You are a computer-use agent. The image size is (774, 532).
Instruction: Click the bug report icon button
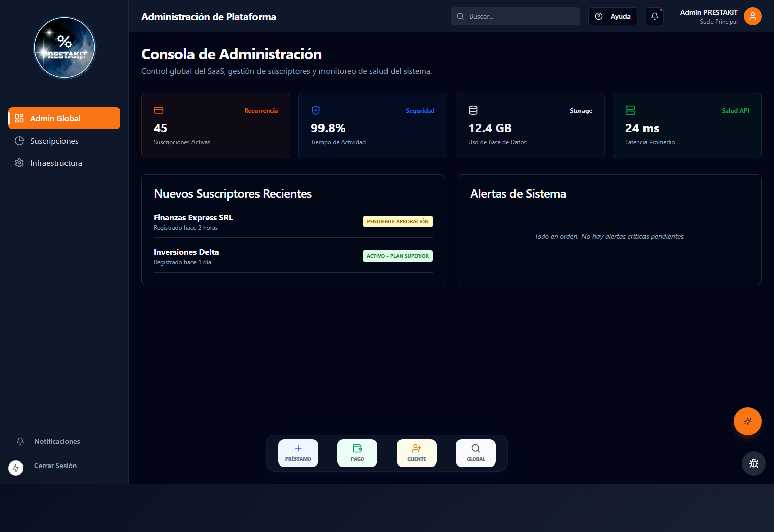754,463
